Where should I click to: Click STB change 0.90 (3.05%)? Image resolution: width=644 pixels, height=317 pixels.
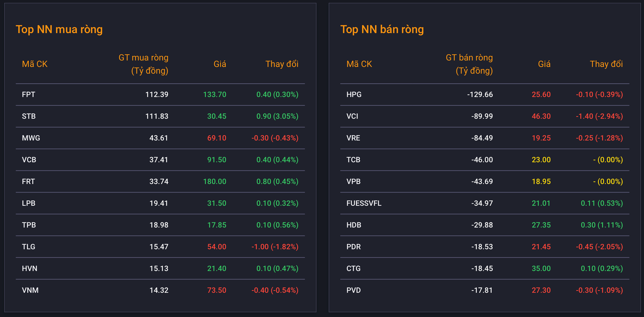tap(277, 116)
